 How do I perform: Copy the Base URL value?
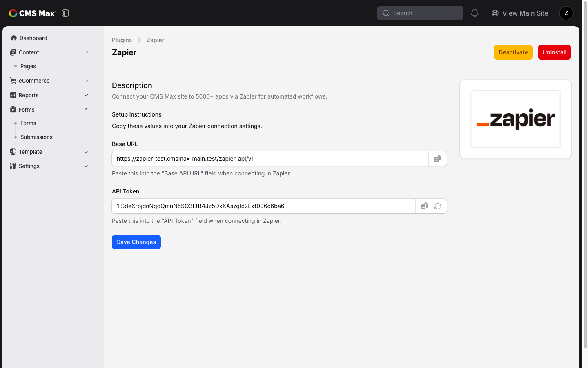(x=438, y=159)
